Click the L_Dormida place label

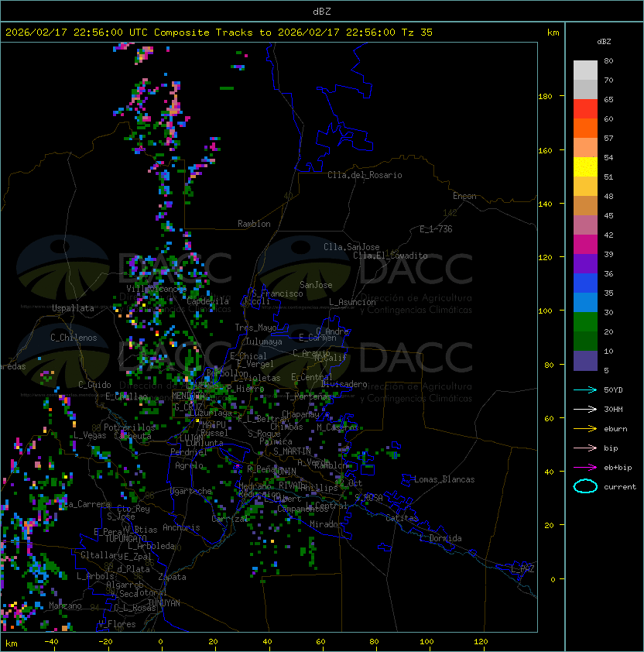(x=440, y=538)
